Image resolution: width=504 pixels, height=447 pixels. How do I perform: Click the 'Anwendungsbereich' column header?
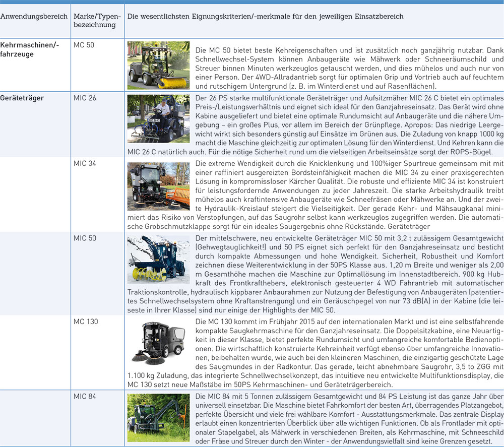34,17
